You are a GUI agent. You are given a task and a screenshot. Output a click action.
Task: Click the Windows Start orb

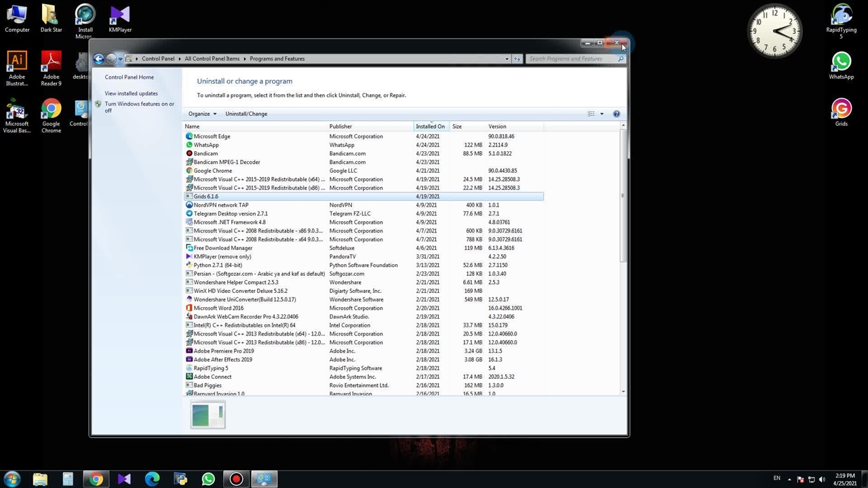[x=12, y=479]
